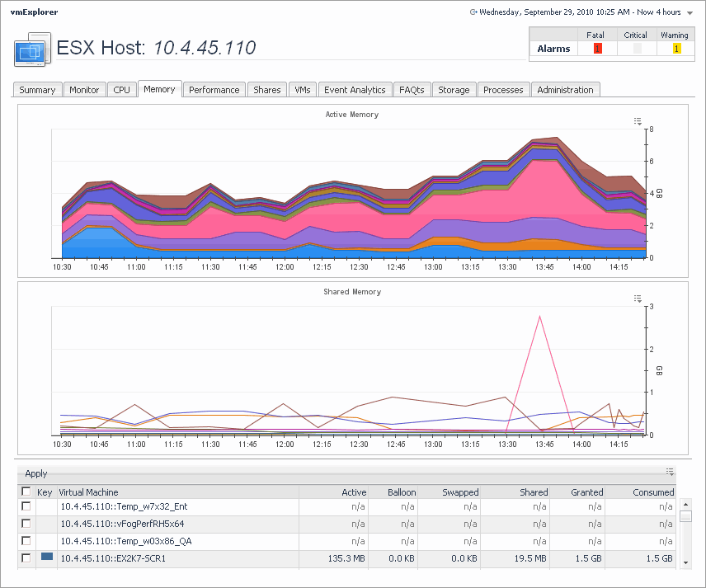The height and width of the screenshot is (588, 706).
Task: Click the time range arrow icon before the date
Action: click(x=473, y=12)
